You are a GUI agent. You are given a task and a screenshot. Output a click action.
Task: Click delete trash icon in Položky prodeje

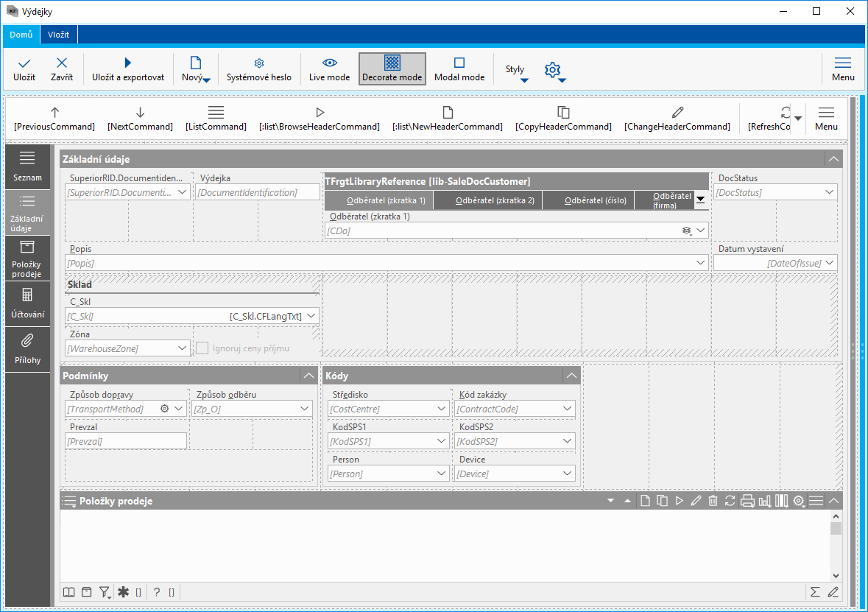(x=713, y=501)
